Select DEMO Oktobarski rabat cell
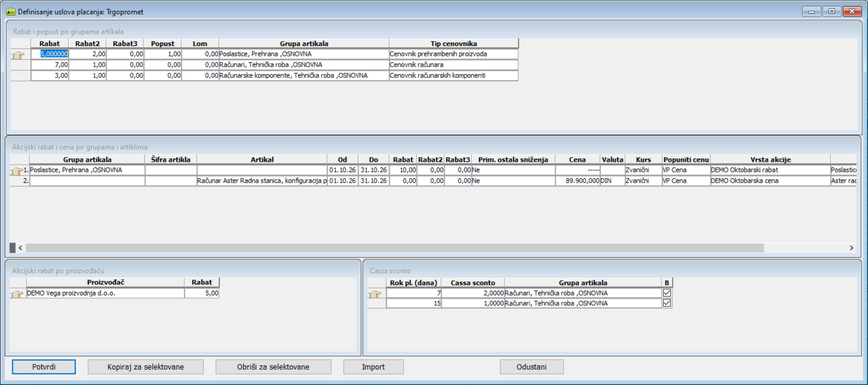 770,170
